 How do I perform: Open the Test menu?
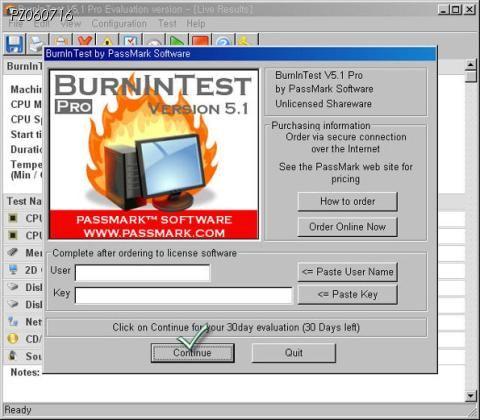tap(167, 24)
